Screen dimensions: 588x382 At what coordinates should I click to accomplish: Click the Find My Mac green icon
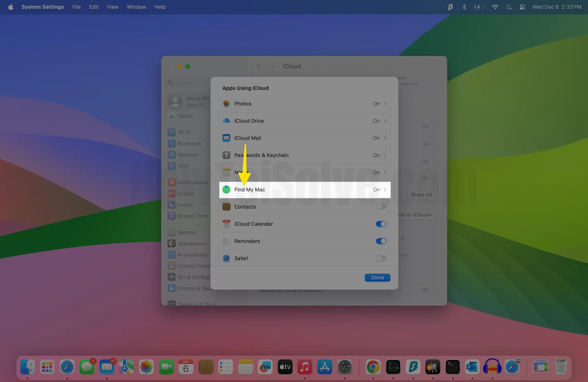tap(226, 190)
